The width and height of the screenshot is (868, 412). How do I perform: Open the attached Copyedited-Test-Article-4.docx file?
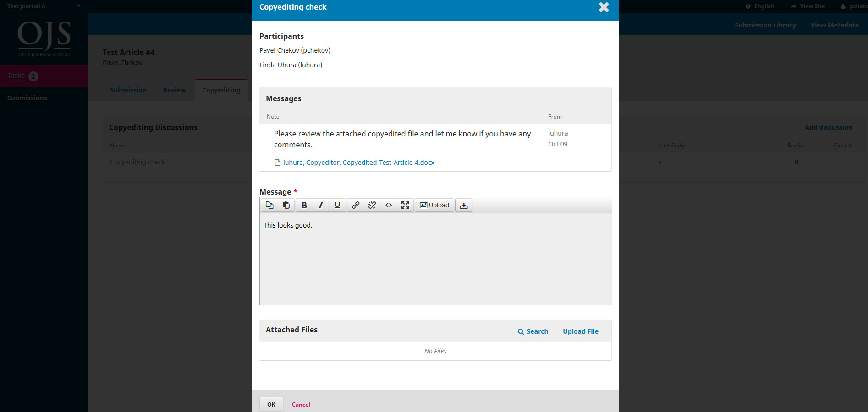coord(359,162)
